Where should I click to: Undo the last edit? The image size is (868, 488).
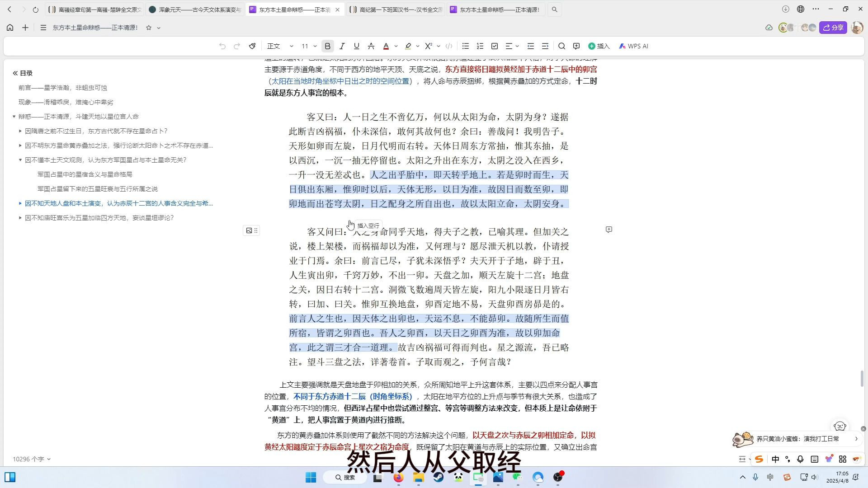tap(222, 46)
